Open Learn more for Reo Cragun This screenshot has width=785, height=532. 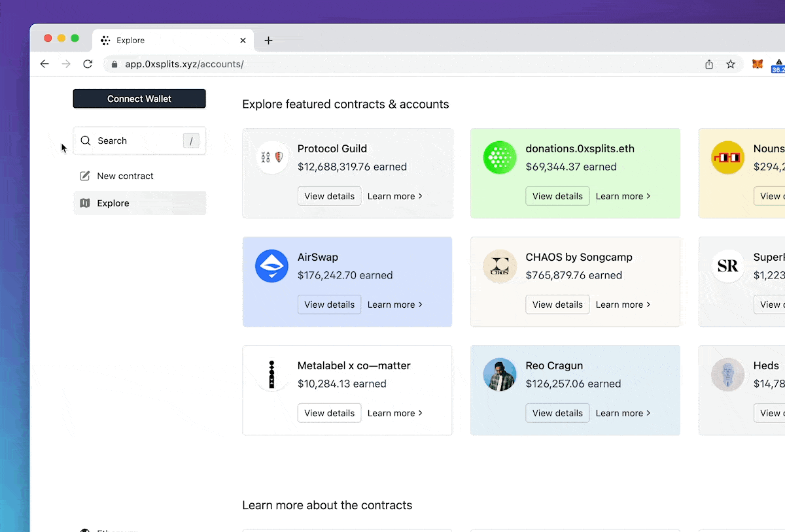[x=623, y=413]
